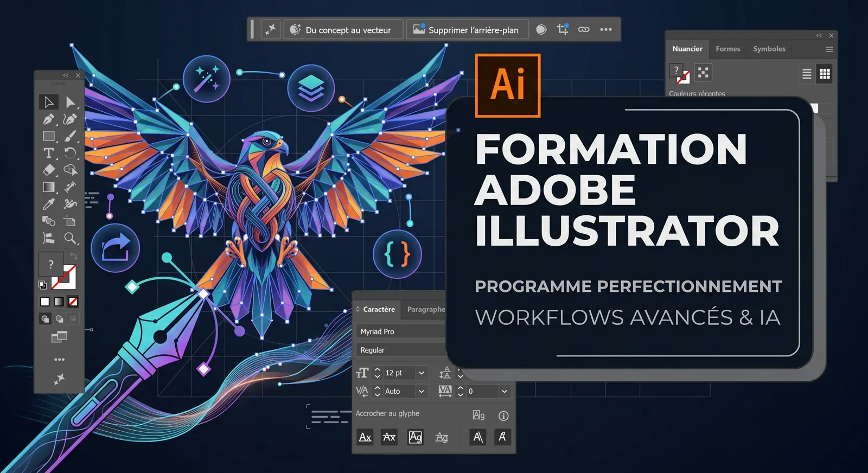This screenshot has height=473, width=868.
Task: Switch to the Formes tab
Action: click(x=728, y=49)
